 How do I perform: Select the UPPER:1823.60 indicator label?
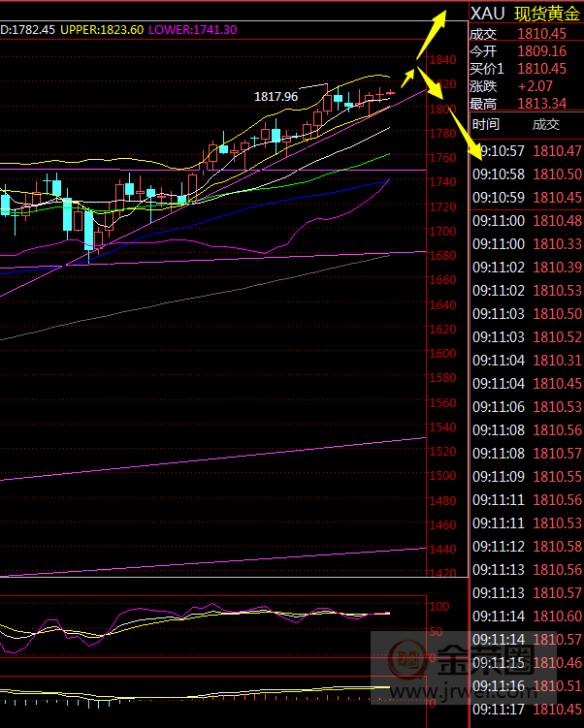(102, 30)
